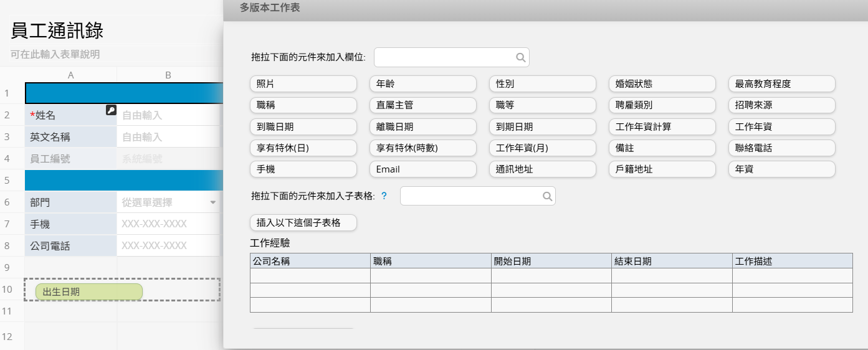The image size is (868, 350).
Task: Click the 姓名 free input cell
Action: (x=168, y=115)
